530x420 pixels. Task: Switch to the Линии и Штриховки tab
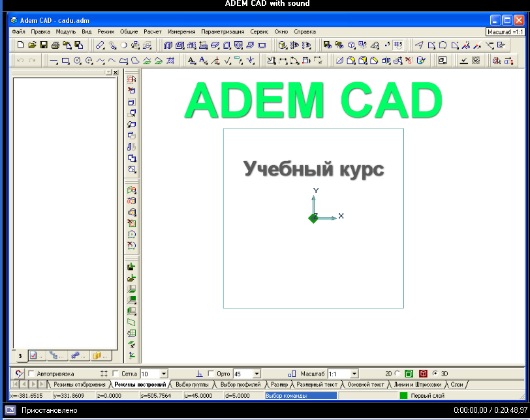click(x=418, y=385)
